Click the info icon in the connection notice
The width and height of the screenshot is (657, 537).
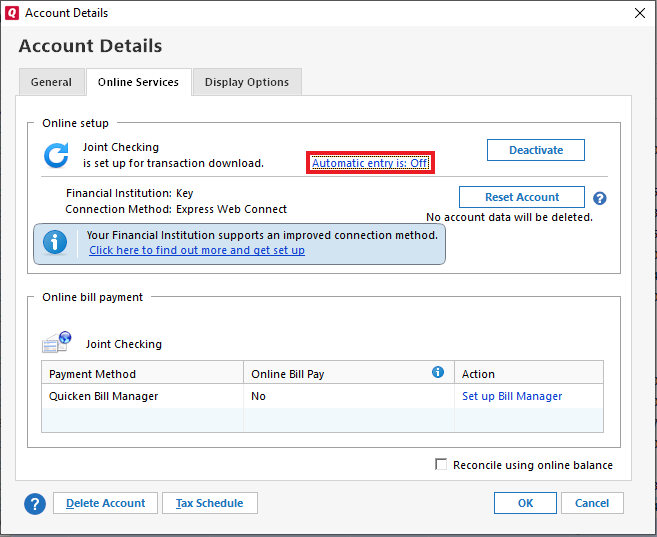(55, 242)
